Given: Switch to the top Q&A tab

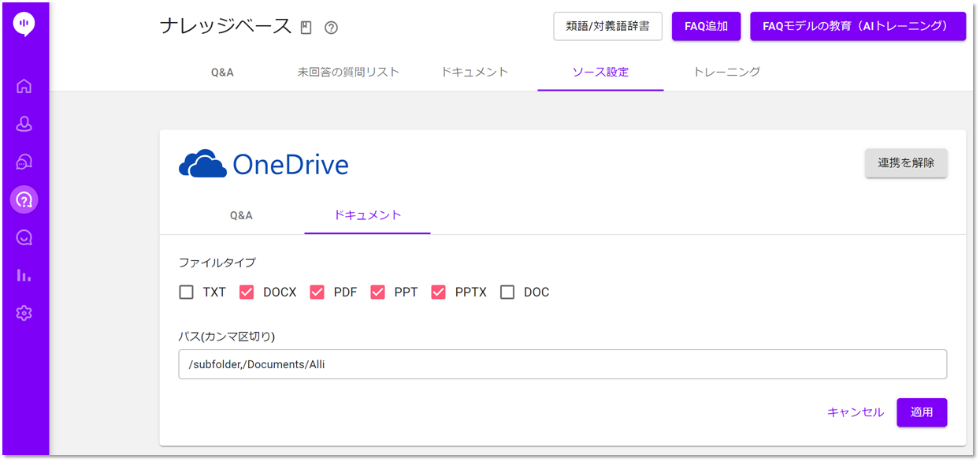Looking at the screenshot, I should tap(222, 72).
